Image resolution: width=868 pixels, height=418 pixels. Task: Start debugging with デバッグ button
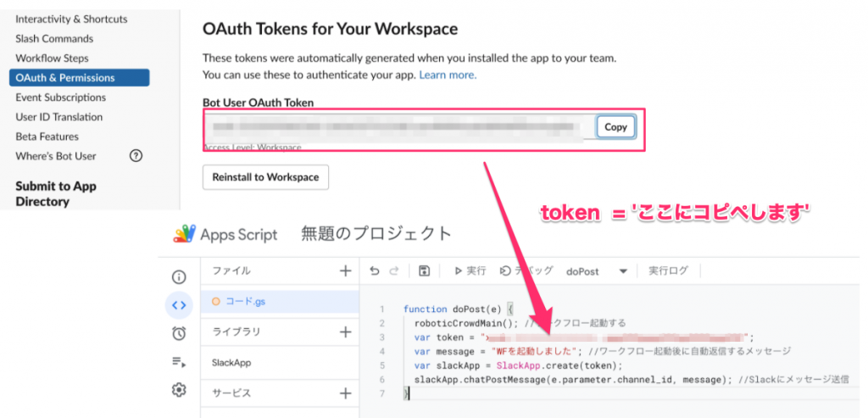[x=526, y=270]
